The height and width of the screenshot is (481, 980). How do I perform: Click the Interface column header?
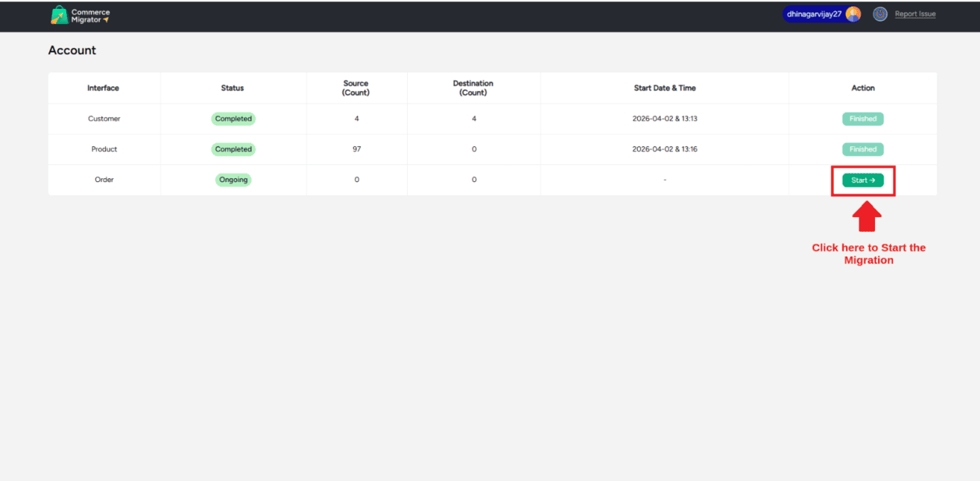pos(103,88)
